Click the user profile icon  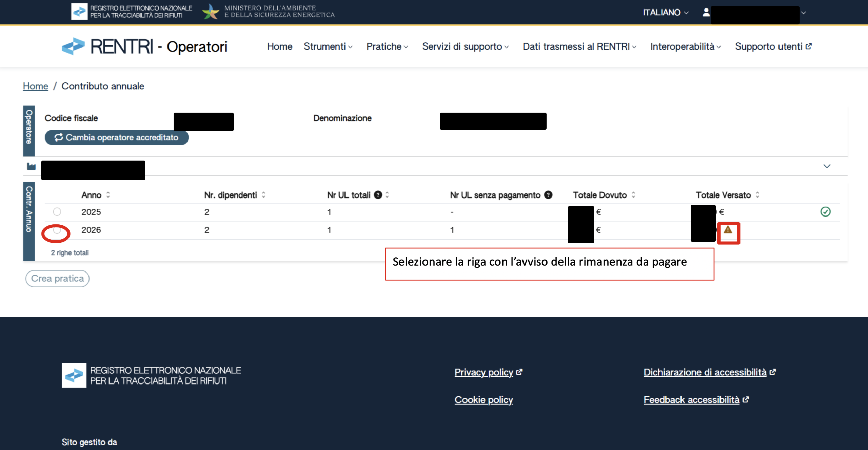[x=706, y=13]
